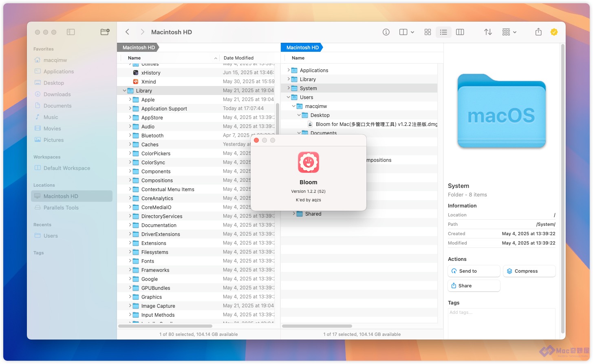Toggle the split pane layout icon
This screenshot has width=593, height=364.
point(403,32)
